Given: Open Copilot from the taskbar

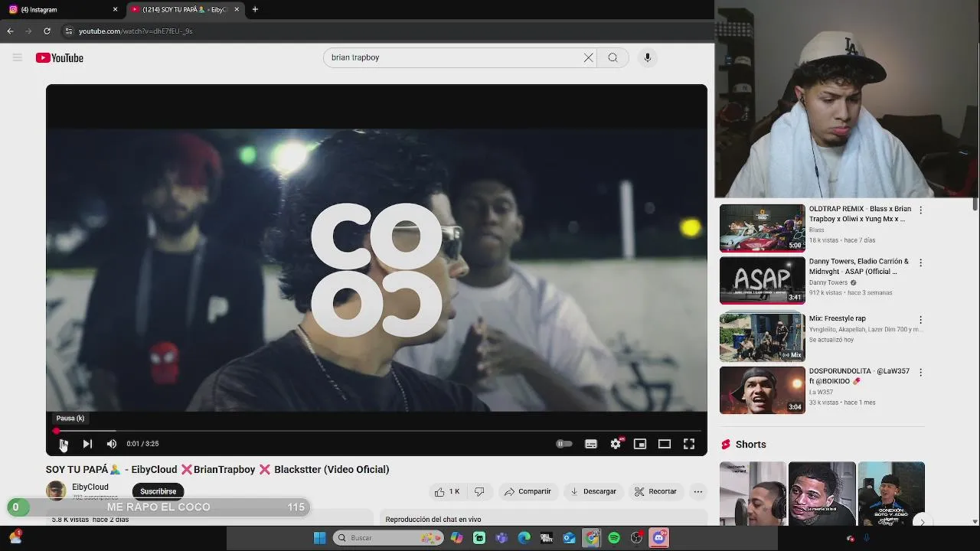Looking at the screenshot, I should click(456, 538).
